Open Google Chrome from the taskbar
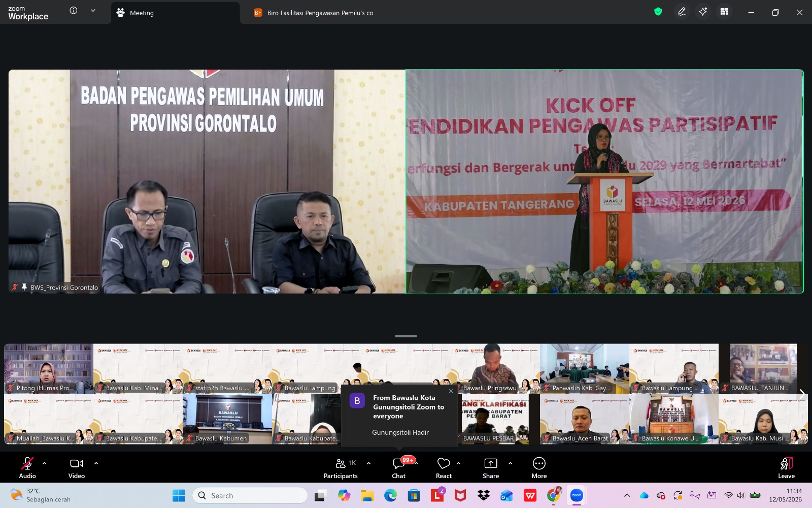 (554, 495)
